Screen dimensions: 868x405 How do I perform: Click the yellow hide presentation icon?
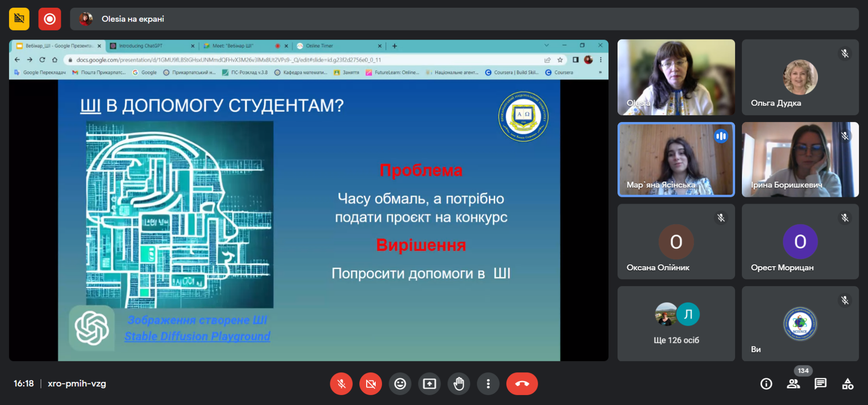(x=19, y=19)
